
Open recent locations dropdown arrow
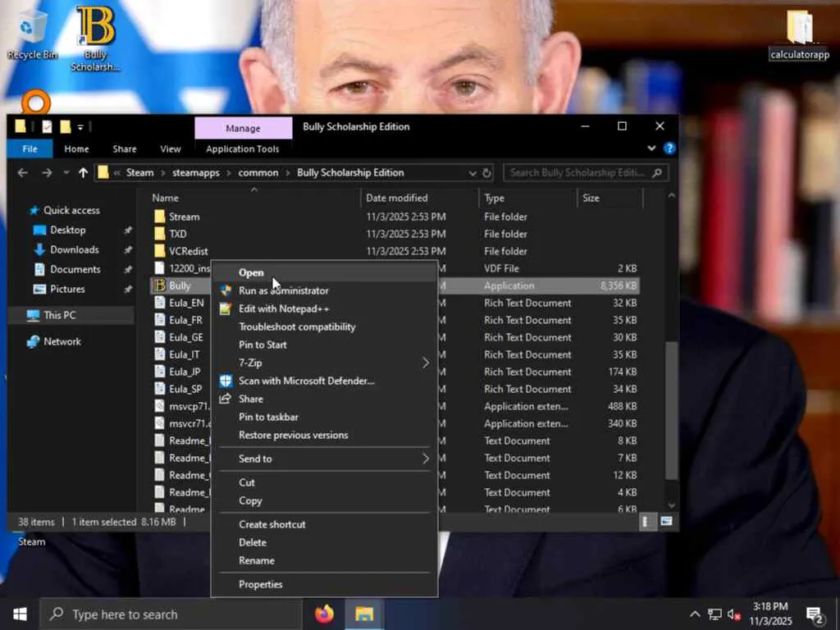tap(66, 172)
